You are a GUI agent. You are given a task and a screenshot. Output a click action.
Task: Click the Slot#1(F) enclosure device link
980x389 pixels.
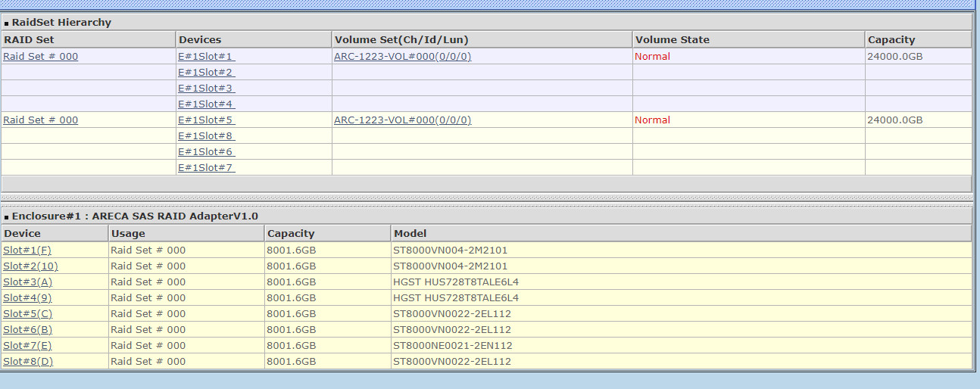pyautogui.click(x=27, y=251)
